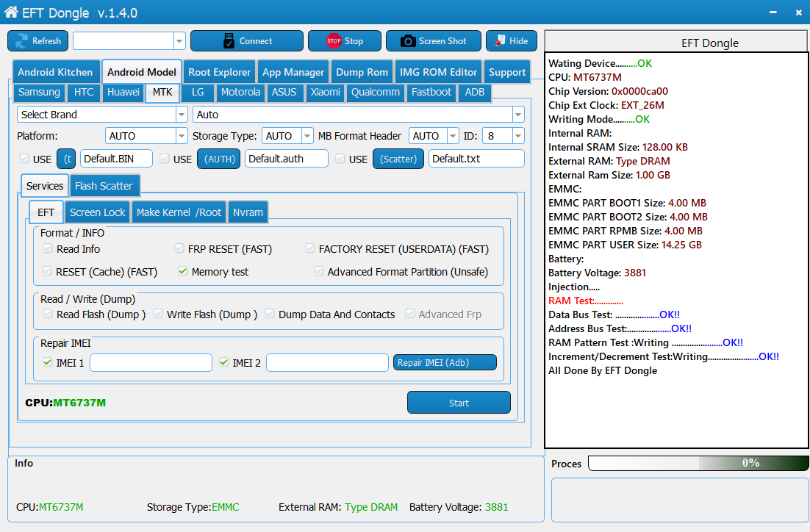Toggle Advanced Format Partition (Unsafe)
810x532 pixels.
point(319,271)
